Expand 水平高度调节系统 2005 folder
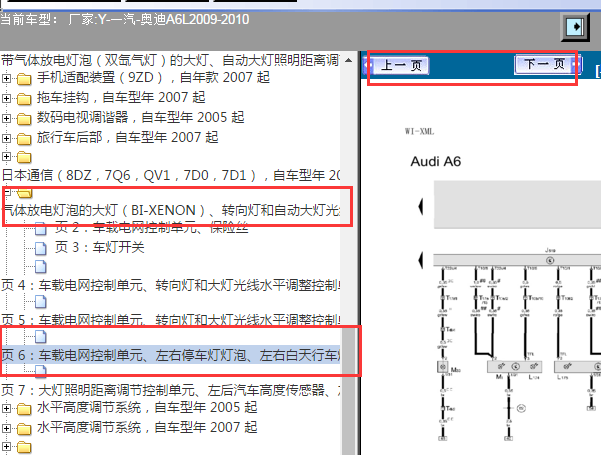 click(6, 408)
